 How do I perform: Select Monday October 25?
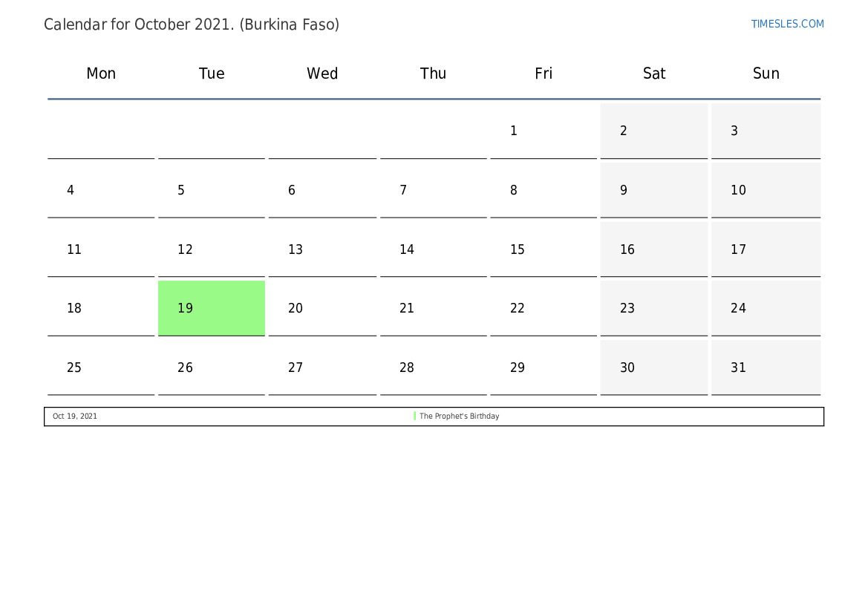click(101, 368)
